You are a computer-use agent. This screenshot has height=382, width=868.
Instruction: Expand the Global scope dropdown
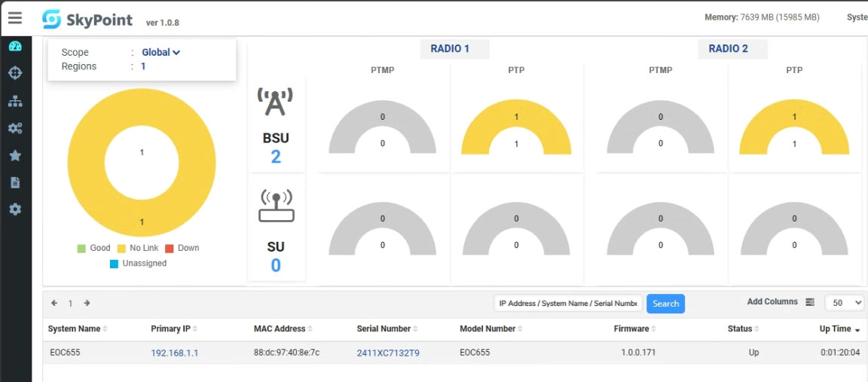tap(161, 53)
